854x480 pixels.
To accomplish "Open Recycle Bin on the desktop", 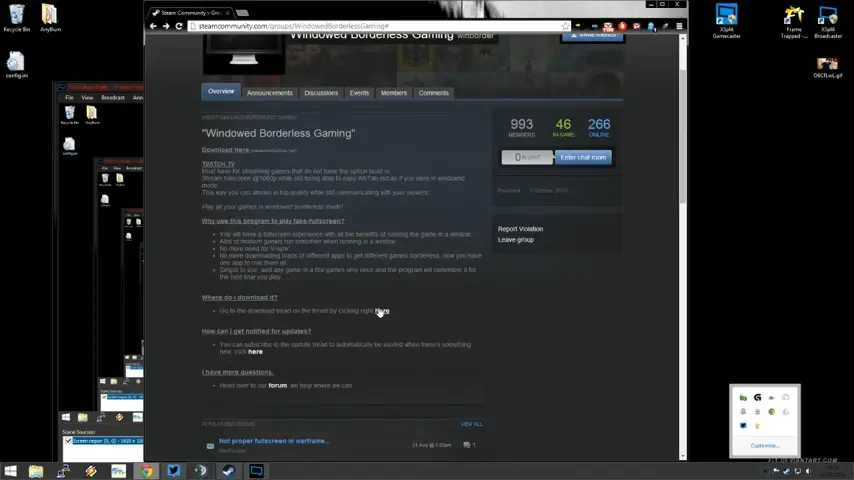I will [16, 18].
